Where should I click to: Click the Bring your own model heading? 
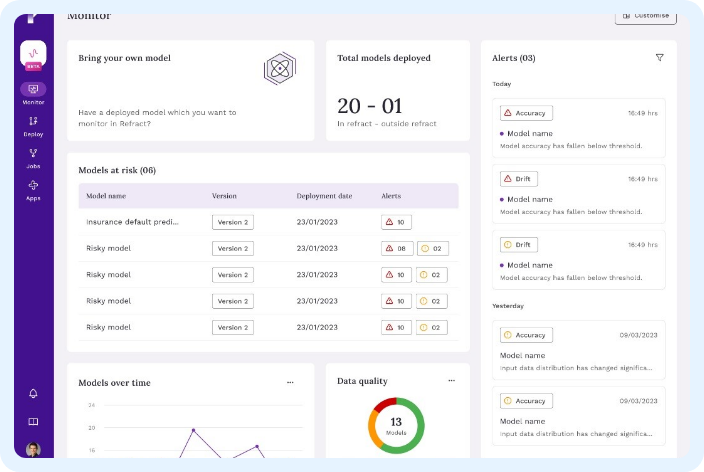coord(124,58)
